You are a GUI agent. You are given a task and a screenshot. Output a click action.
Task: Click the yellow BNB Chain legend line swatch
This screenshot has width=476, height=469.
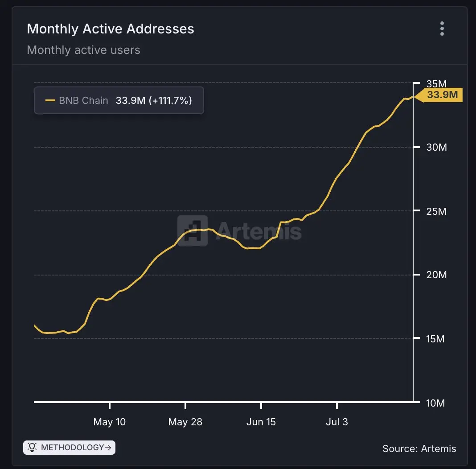[50, 100]
